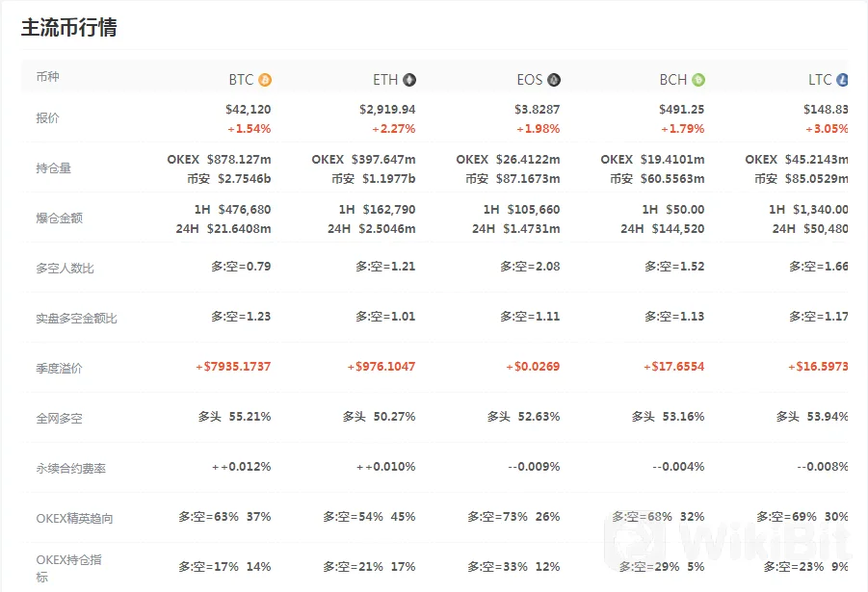This screenshot has height=592, width=868.
Task: Open the BCH column header label
Action: point(673,80)
